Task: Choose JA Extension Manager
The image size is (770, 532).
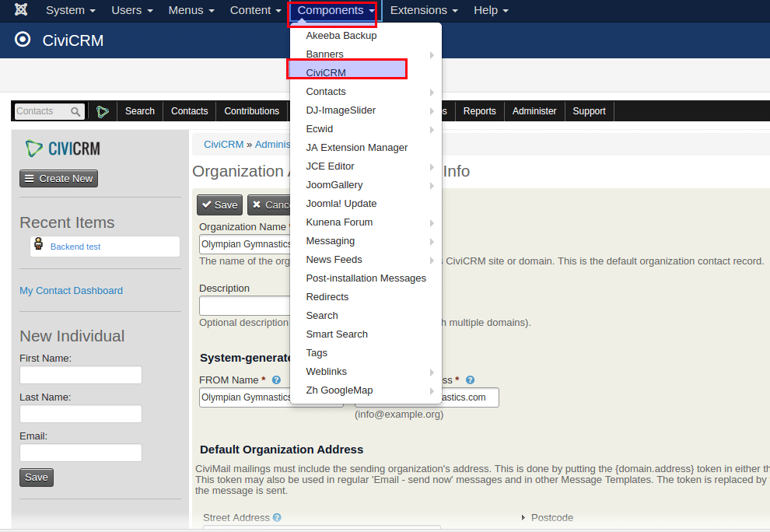Action: tap(356, 147)
